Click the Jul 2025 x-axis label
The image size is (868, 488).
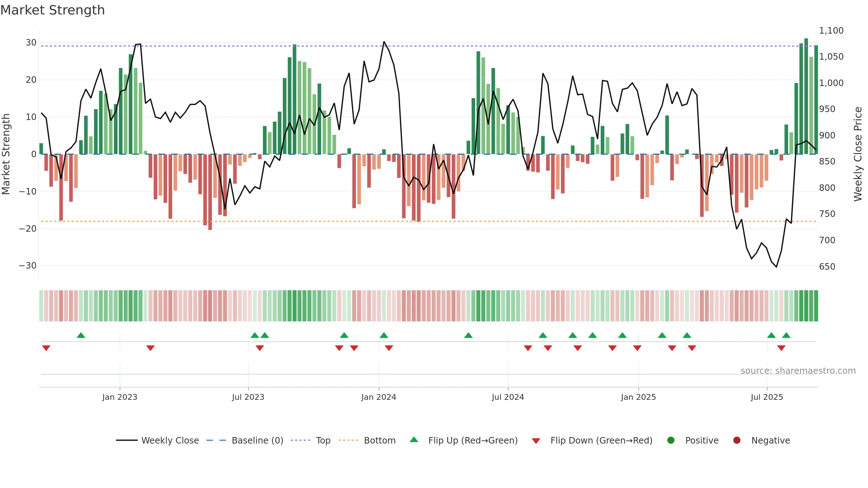(x=767, y=397)
